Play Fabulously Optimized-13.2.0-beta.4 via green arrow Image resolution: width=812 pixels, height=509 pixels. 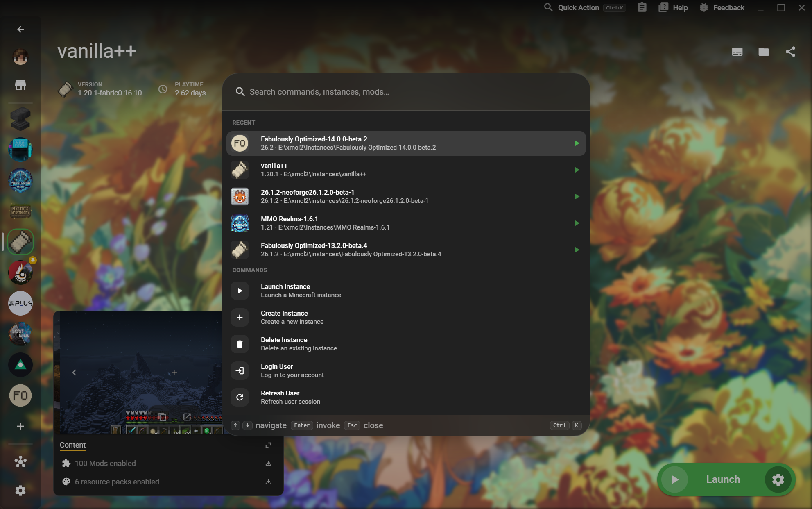pyautogui.click(x=577, y=250)
